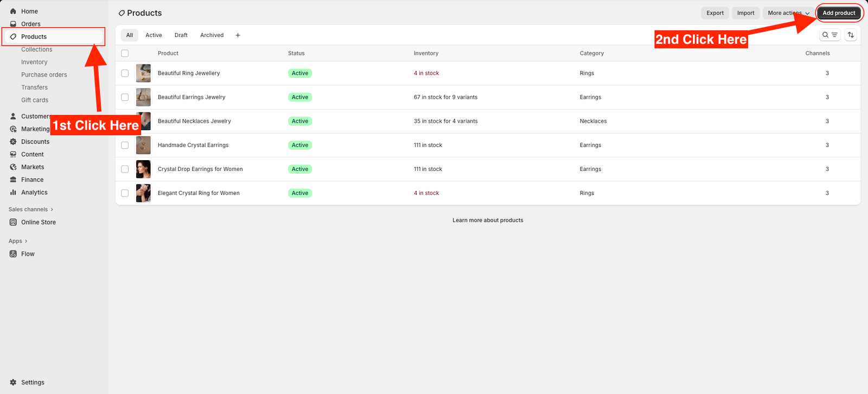The height and width of the screenshot is (394, 868).
Task: Open the Online Store icon
Action: (13, 223)
